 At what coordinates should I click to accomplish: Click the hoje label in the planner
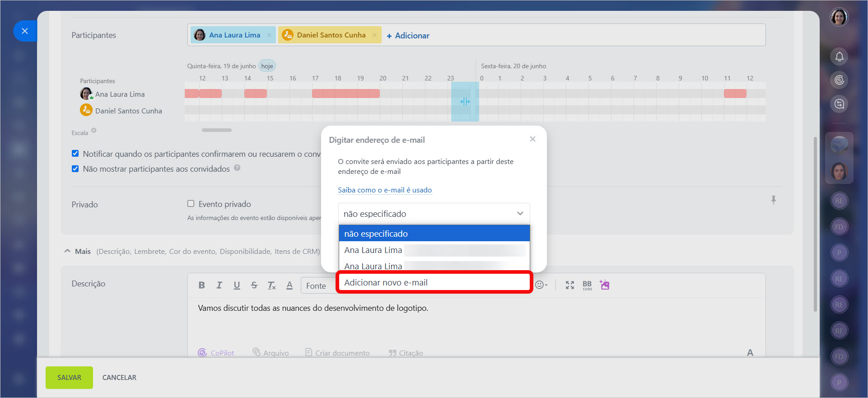tap(267, 66)
